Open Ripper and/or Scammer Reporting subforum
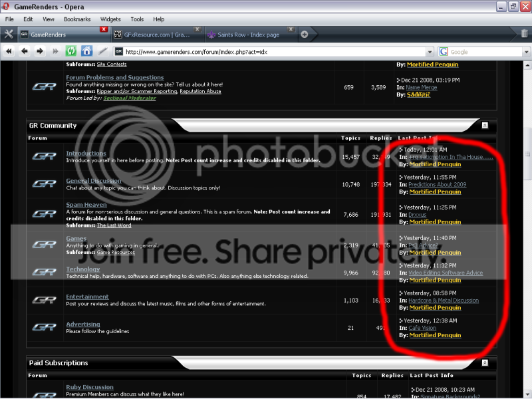This screenshot has width=532, height=399. point(137,91)
